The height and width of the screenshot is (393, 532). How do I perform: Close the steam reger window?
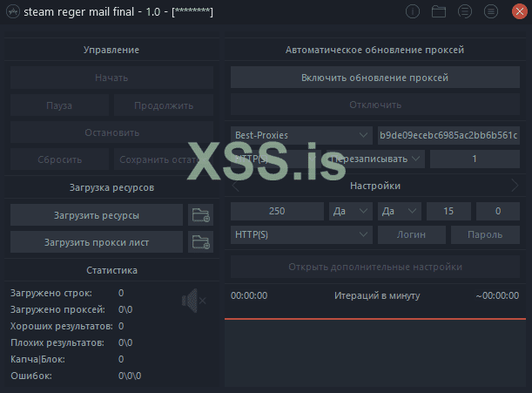pyautogui.click(x=520, y=11)
